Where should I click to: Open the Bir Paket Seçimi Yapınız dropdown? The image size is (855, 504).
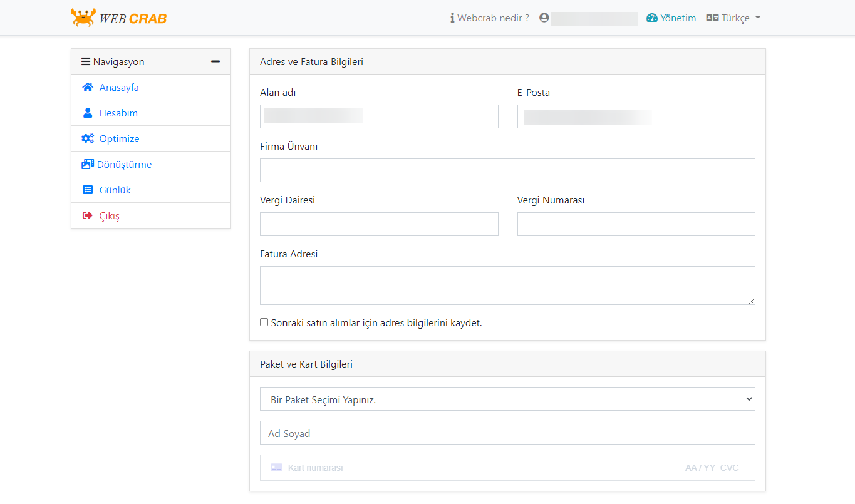[507, 399]
